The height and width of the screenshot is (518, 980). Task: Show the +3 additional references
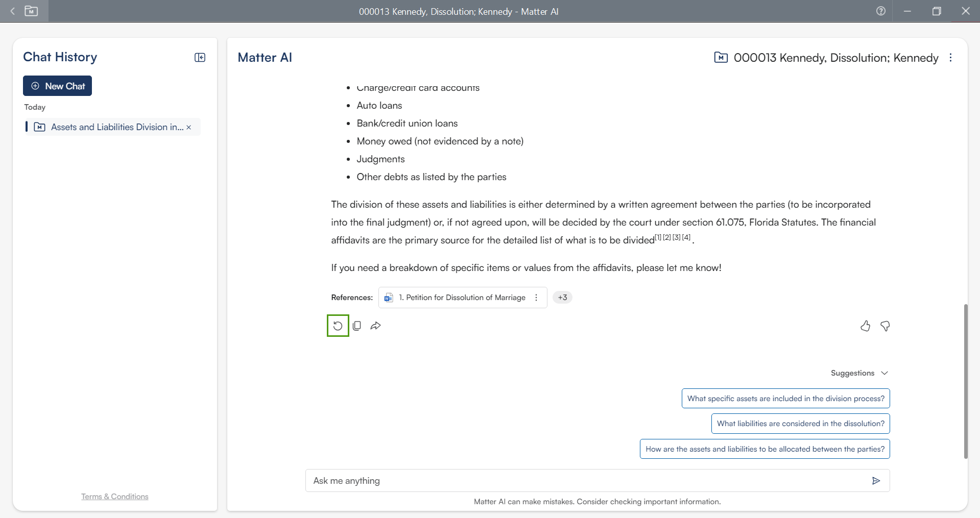562,298
